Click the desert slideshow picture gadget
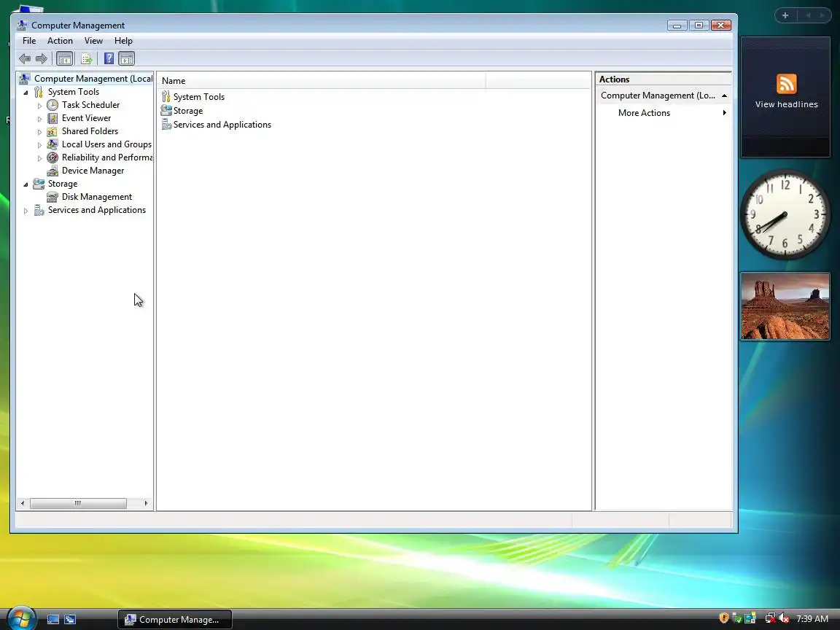This screenshot has height=630, width=840. [x=785, y=306]
